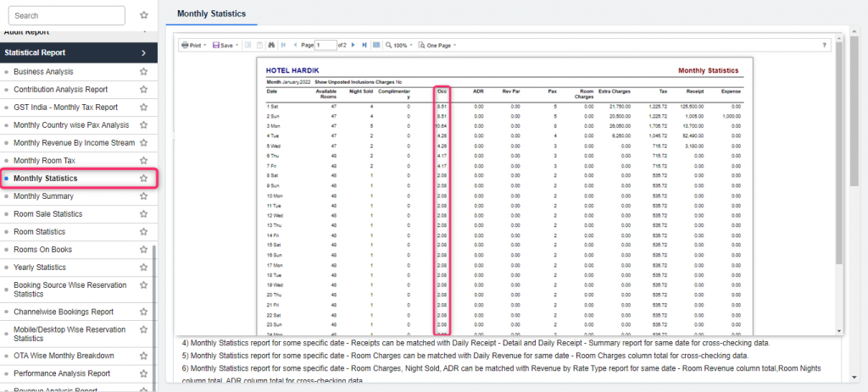Image resolution: width=868 pixels, height=392 pixels.
Task: Favorite the Contribution Analysis Report
Action: (144, 90)
